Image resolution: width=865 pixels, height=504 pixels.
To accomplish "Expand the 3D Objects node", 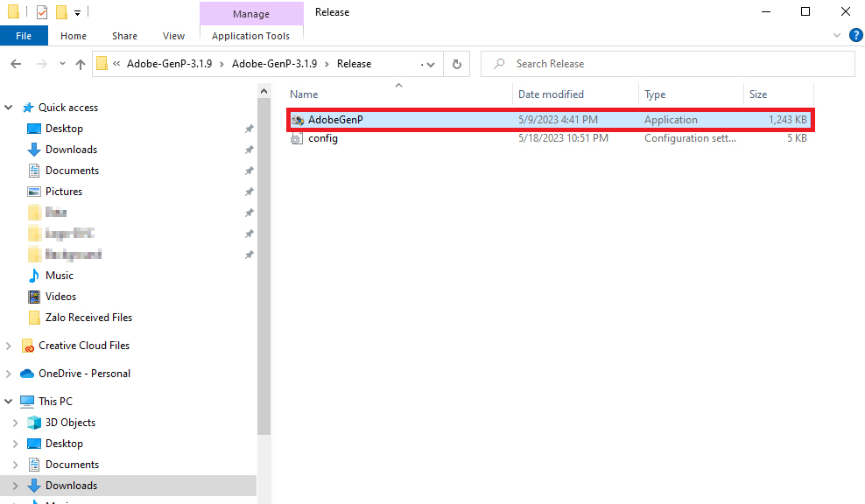I will tap(16, 423).
